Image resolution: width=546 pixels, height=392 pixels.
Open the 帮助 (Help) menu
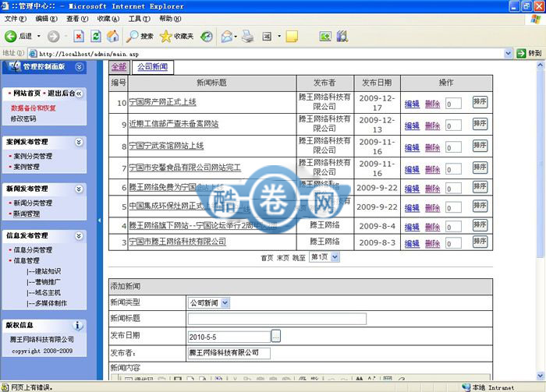pos(170,19)
